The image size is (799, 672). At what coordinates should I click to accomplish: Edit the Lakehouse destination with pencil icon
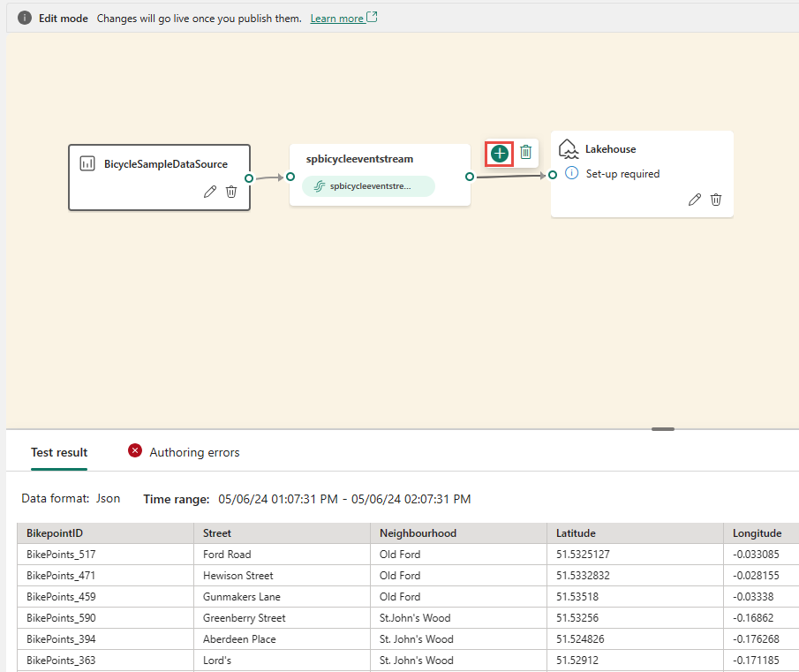[695, 200]
